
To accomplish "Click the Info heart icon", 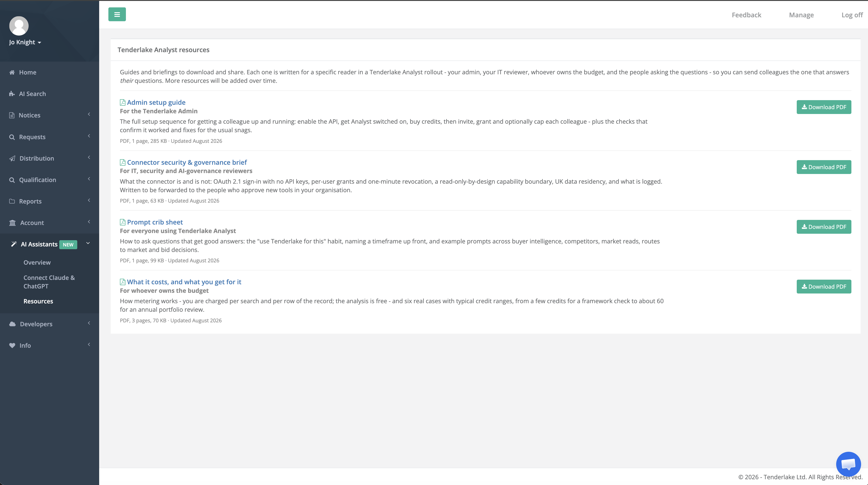I will 12,345.
